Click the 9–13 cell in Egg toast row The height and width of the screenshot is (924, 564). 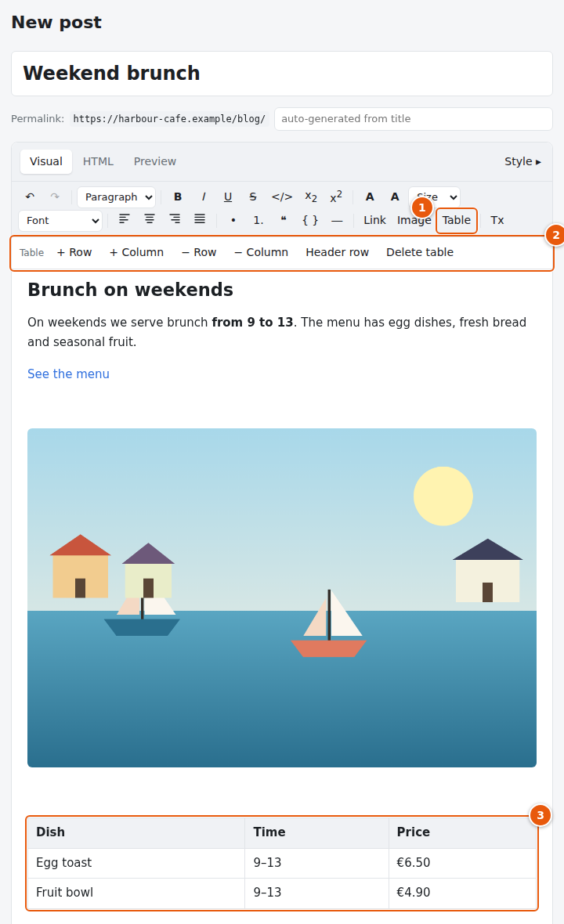316,863
